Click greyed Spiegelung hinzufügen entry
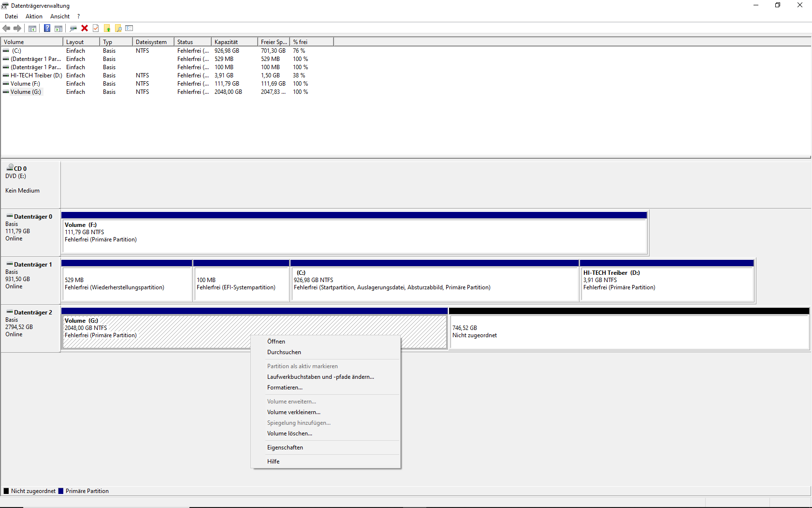The height and width of the screenshot is (508, 812). (326, 423)
